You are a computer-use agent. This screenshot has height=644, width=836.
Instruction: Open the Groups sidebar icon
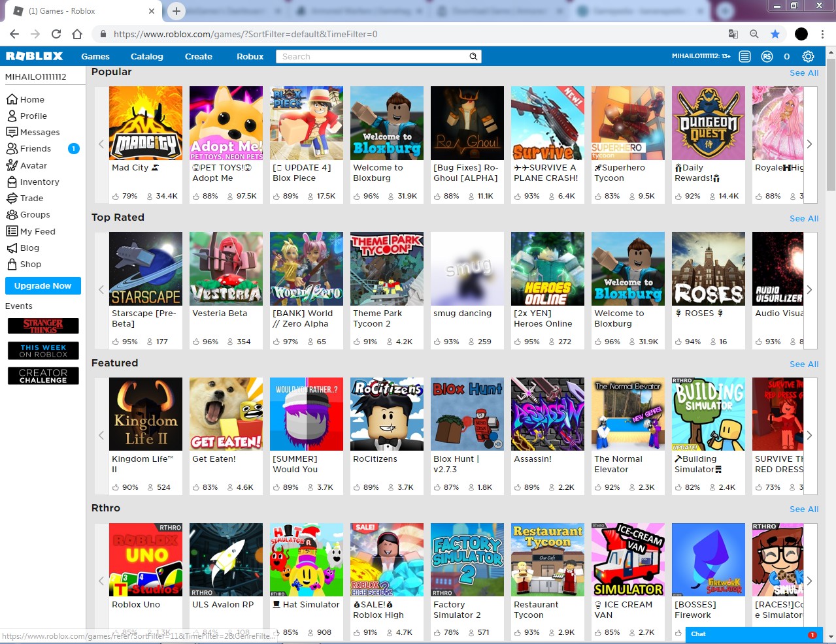point(12,214)
